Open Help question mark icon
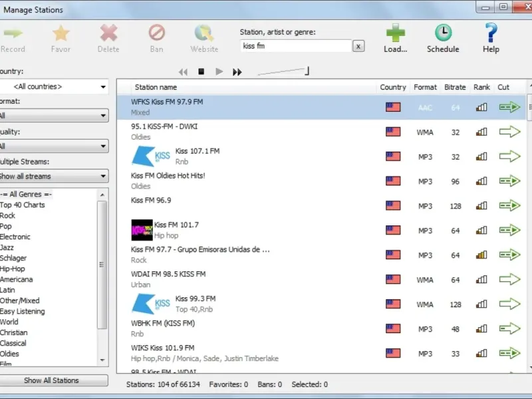Screen dimensions: 532x399 [491, 33]
